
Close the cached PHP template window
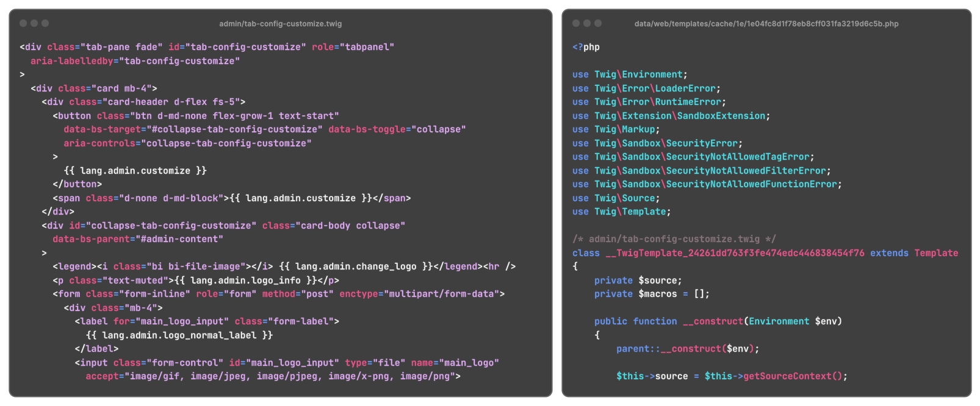[576, 23]
